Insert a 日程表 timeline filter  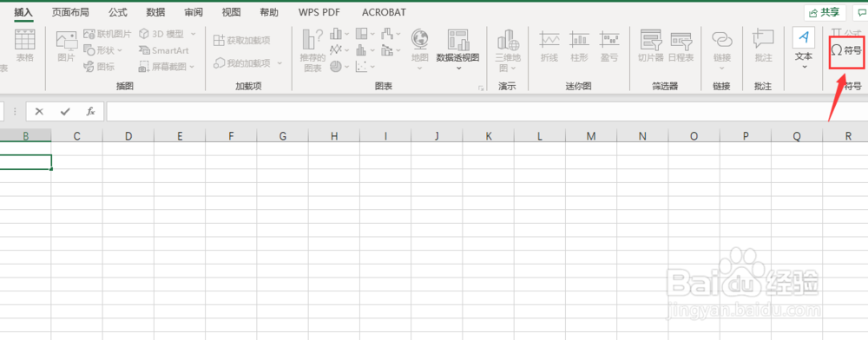coord(681,45)
